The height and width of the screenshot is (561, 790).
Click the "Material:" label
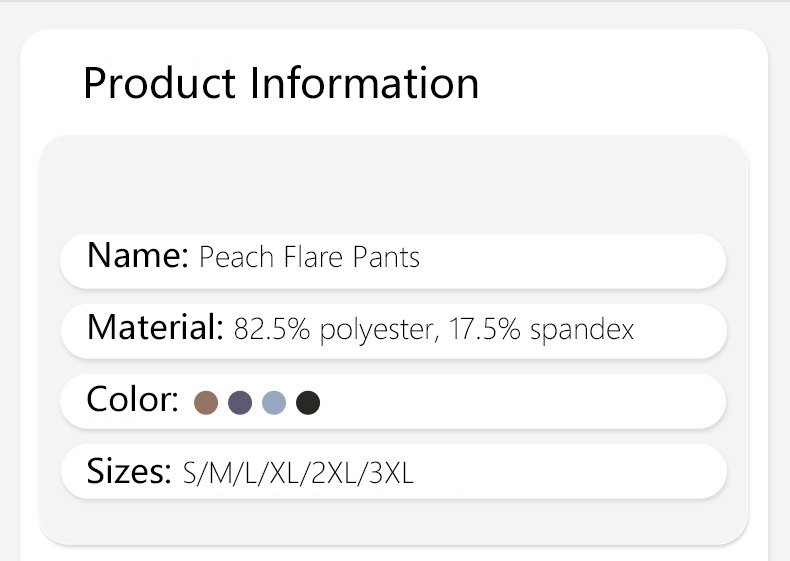tap(154, 327)
